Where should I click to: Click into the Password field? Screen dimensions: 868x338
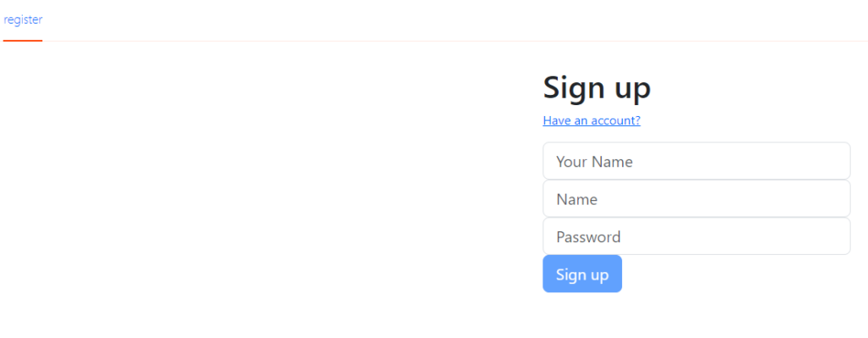pyautogui.click(x=697, y=236)
